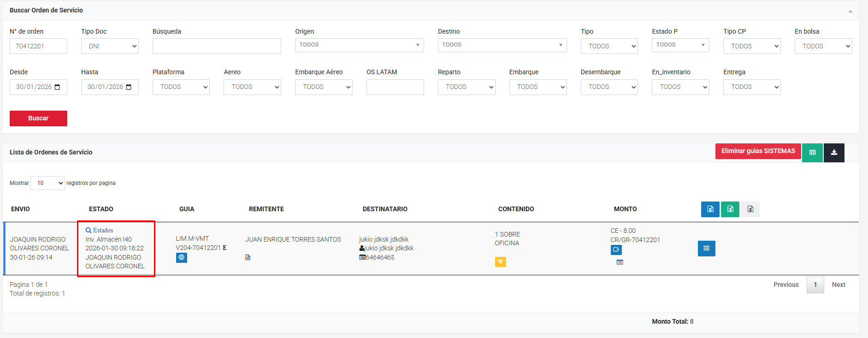Click the green table grid icon button
Screen dimensions: 868x338
coord(812,153)
